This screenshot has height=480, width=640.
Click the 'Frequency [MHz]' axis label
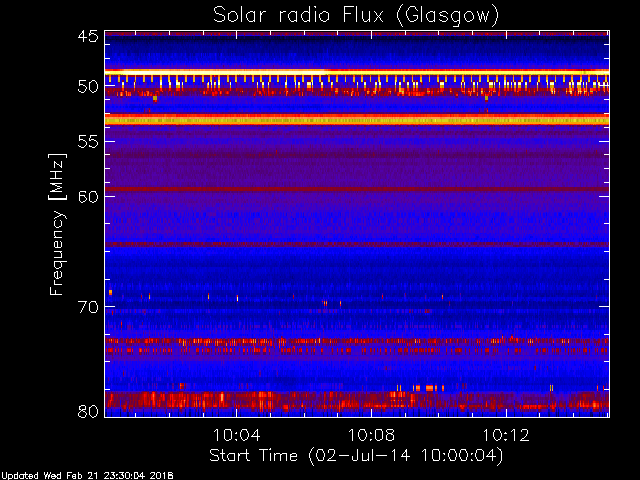(x=57, y=224)
